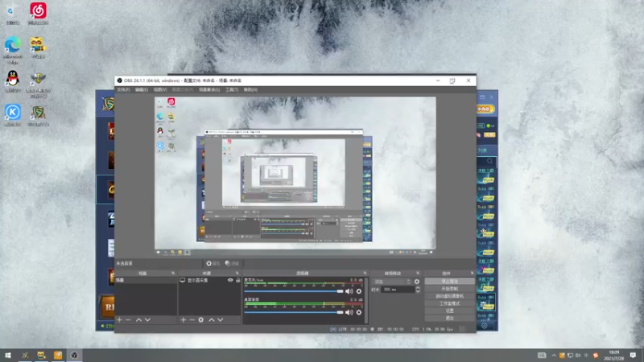This screenshot has height=362, width=644.
Task: Select the scene entry in Scenes list
Action: tap(146, 280)
